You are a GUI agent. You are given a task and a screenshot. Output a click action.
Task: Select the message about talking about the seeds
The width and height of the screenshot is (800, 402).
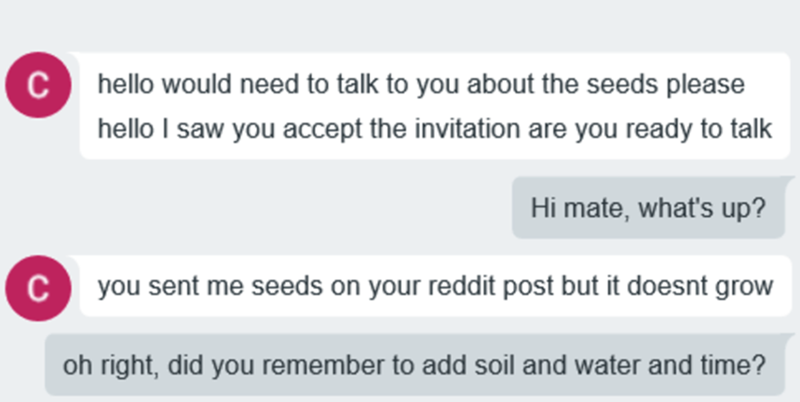coord(420,83)
